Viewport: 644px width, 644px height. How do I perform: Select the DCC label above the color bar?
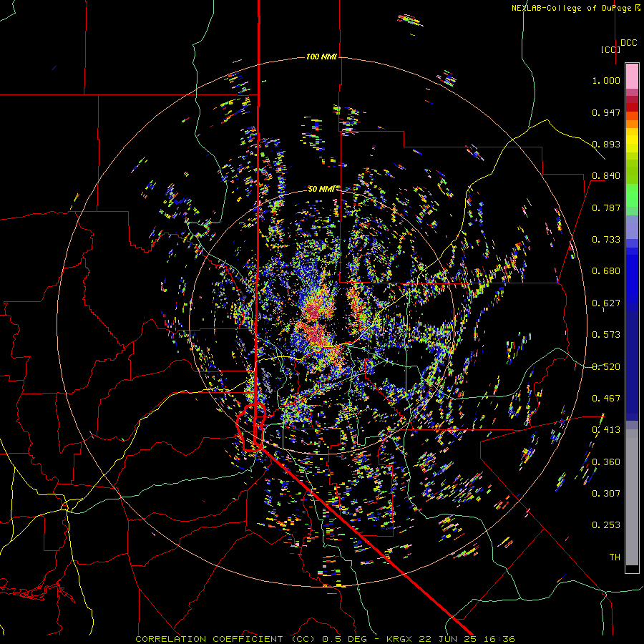point(629,43)
